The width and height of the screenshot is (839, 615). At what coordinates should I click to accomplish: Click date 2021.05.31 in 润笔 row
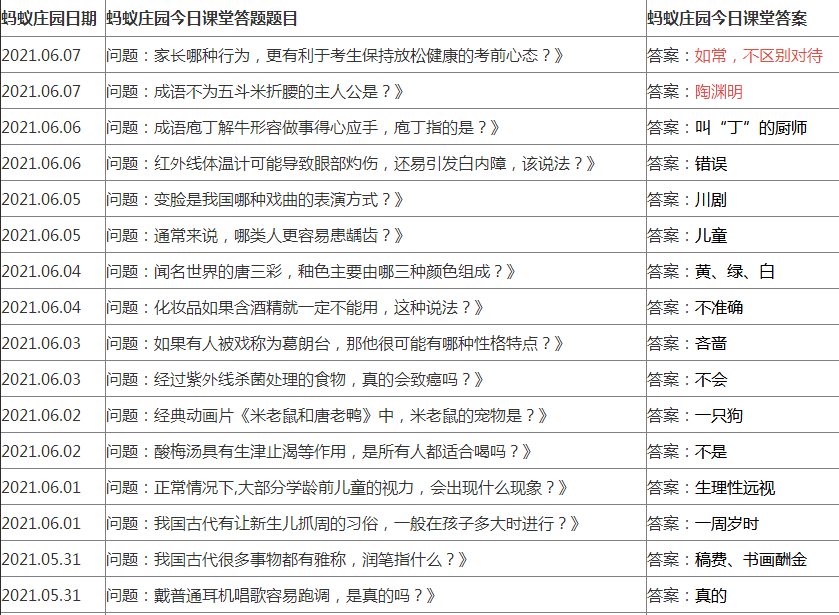41,559
